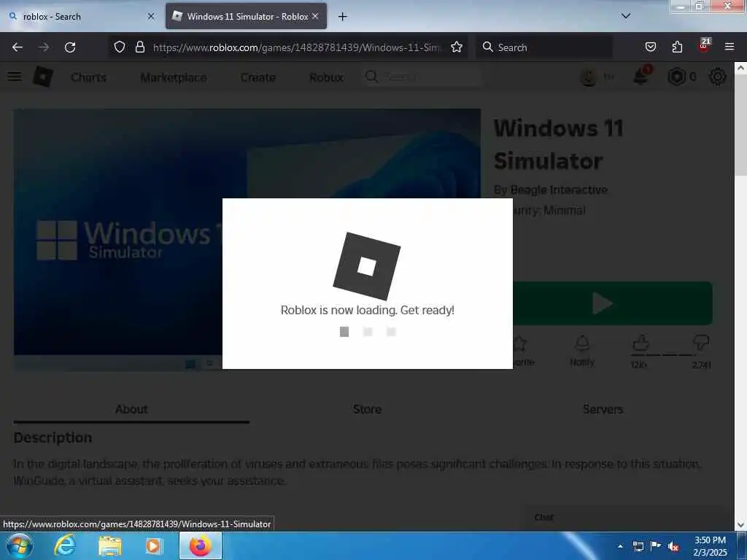Open the clock showing 3:50 PM
The height and width of the screenshot is (560, 747).
(x=710, y=546)
